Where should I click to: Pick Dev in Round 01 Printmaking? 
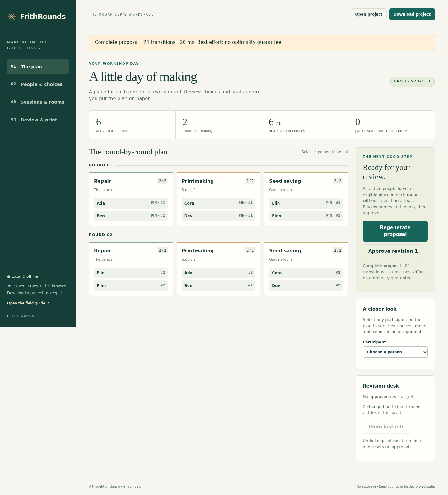[218, 216]
